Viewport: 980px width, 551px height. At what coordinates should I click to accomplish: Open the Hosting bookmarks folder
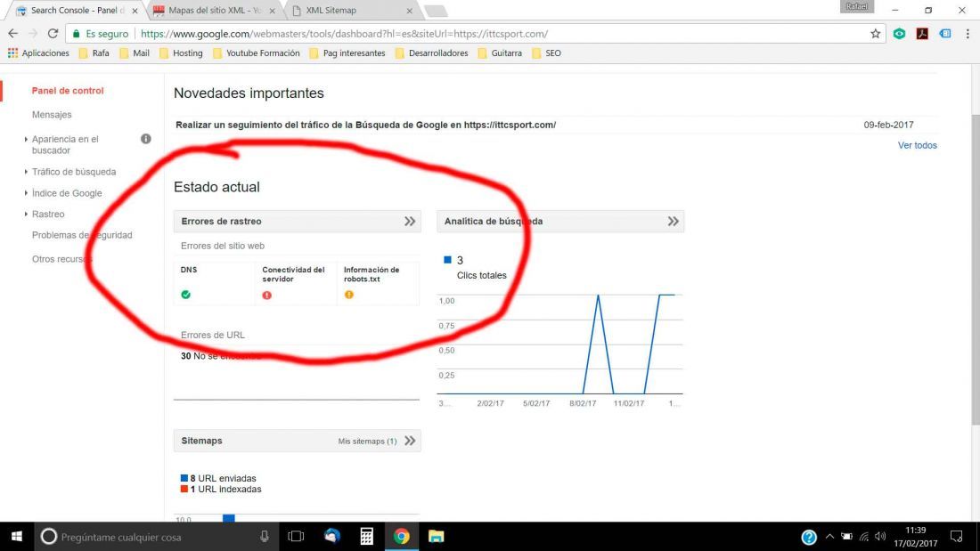click(181, 53)
